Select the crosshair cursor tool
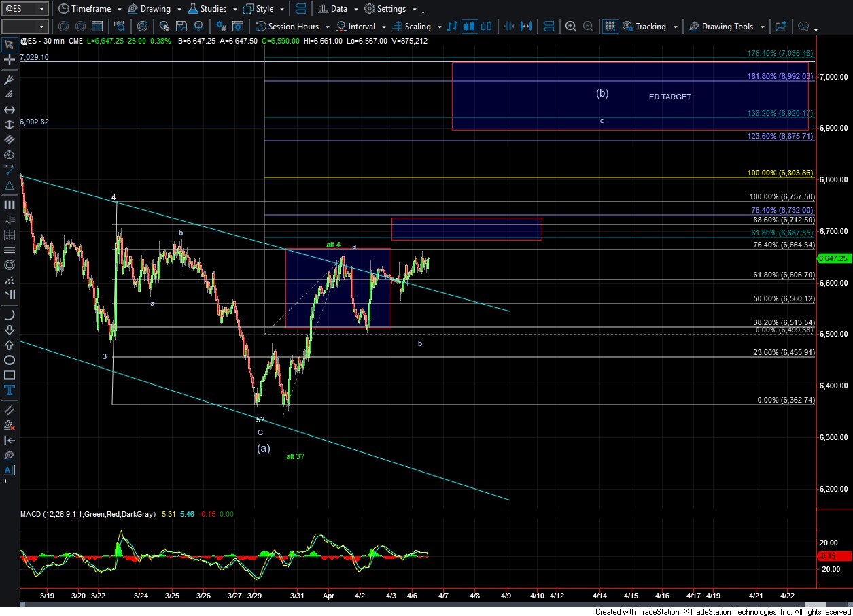This screenshot has width=853, height=616. pos(9,60)
